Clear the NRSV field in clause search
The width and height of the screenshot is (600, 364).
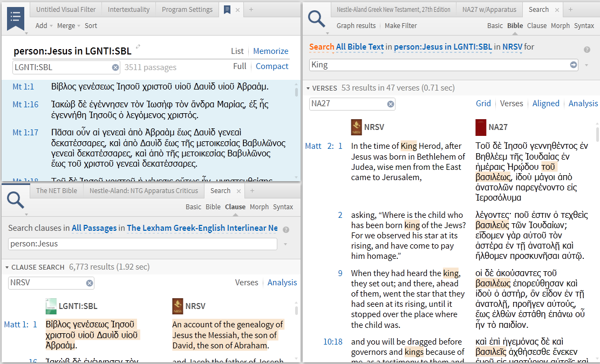tap(89, 283)
